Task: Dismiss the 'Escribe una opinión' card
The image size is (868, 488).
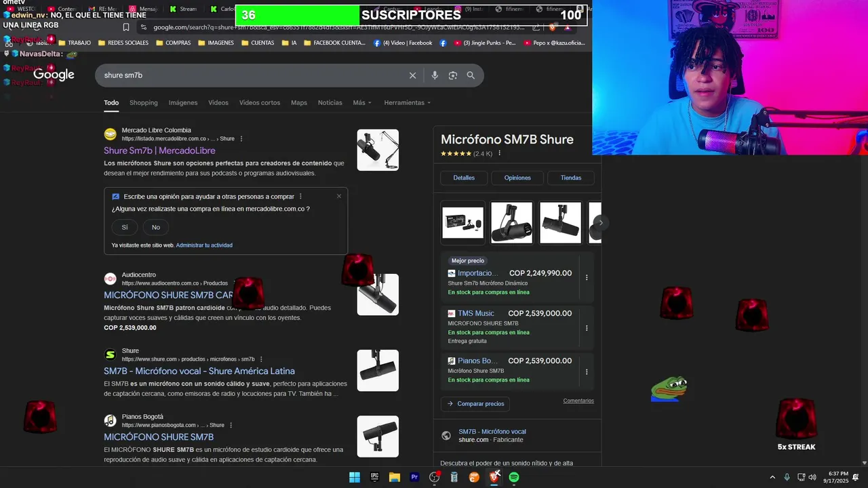Action: [339, 197]
